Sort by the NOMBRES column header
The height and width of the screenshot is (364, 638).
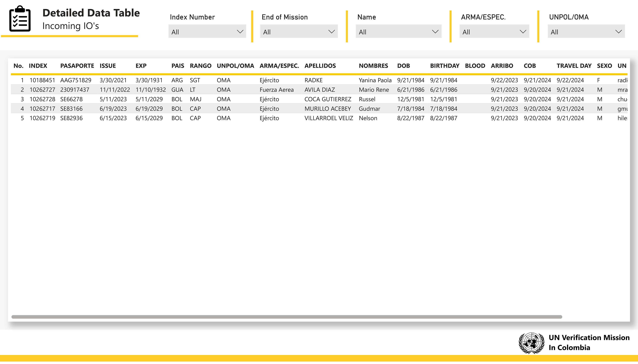coord(373,66)
